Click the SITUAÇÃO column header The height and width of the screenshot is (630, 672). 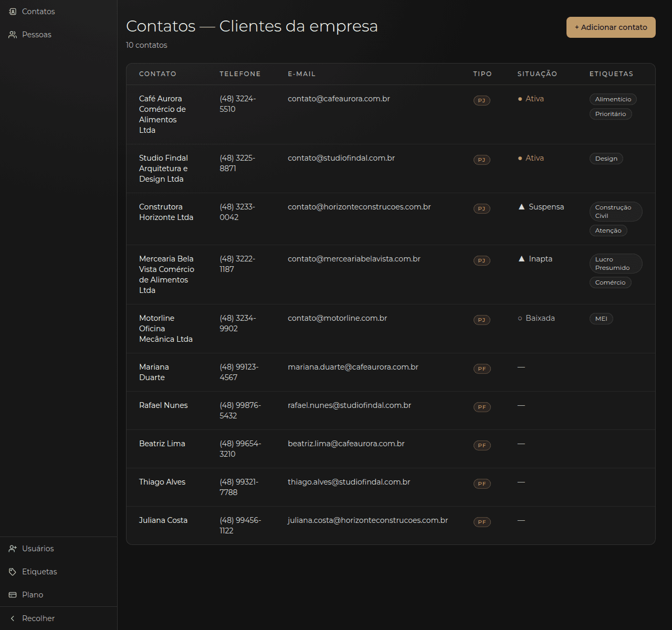tap(537, 74)
